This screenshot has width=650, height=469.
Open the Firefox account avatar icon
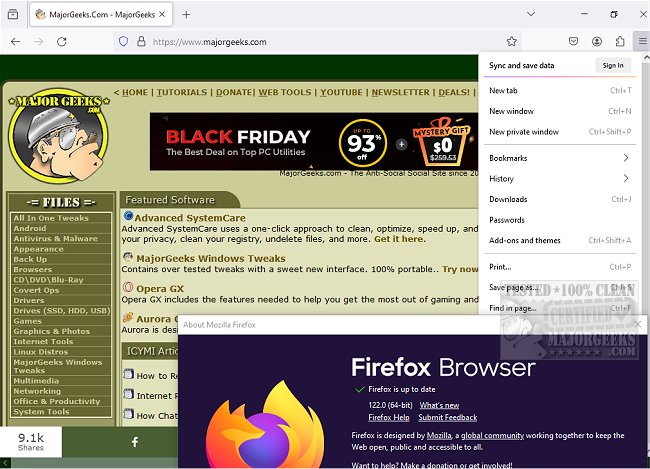coord(597,42)
